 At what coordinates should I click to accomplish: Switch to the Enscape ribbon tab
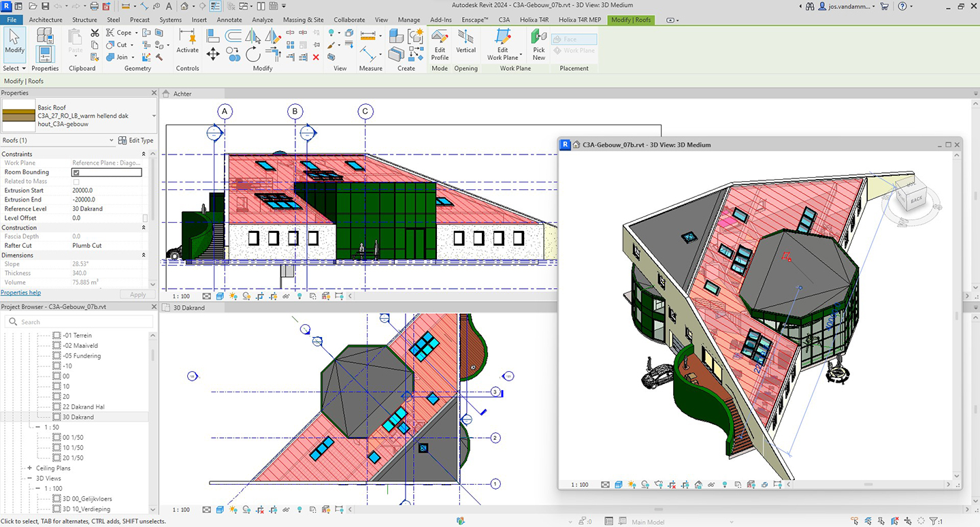point(475,20)
